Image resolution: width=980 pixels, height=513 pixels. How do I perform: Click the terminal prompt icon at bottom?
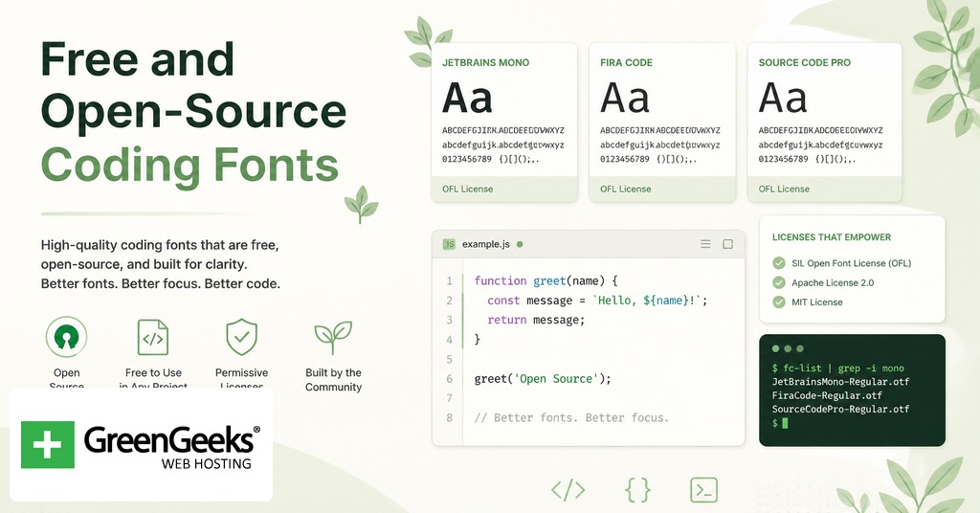pyautogui.click(x=703, y=490)
